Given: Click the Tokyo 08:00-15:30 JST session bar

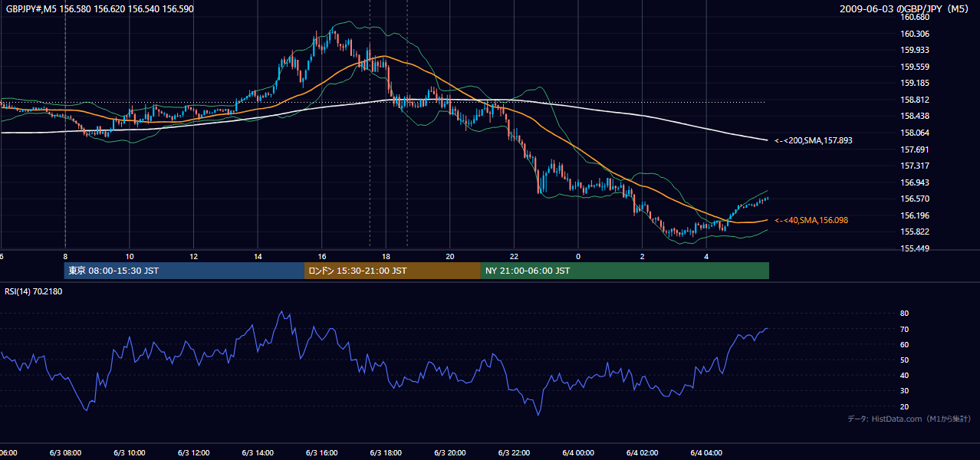Looking at the screenshot, I should [185, 271].
